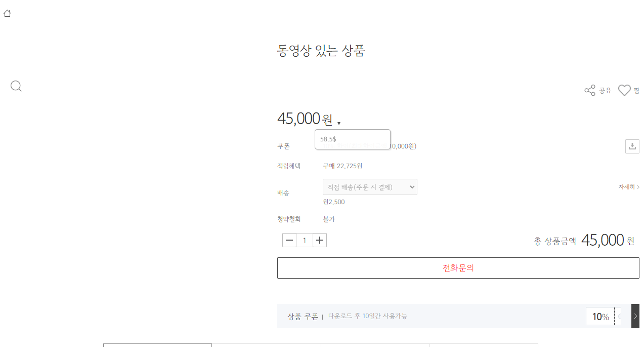The image size is (644, 347).
Task: Click the product title 동영상 있는 상품
Action: pos(321,51)
